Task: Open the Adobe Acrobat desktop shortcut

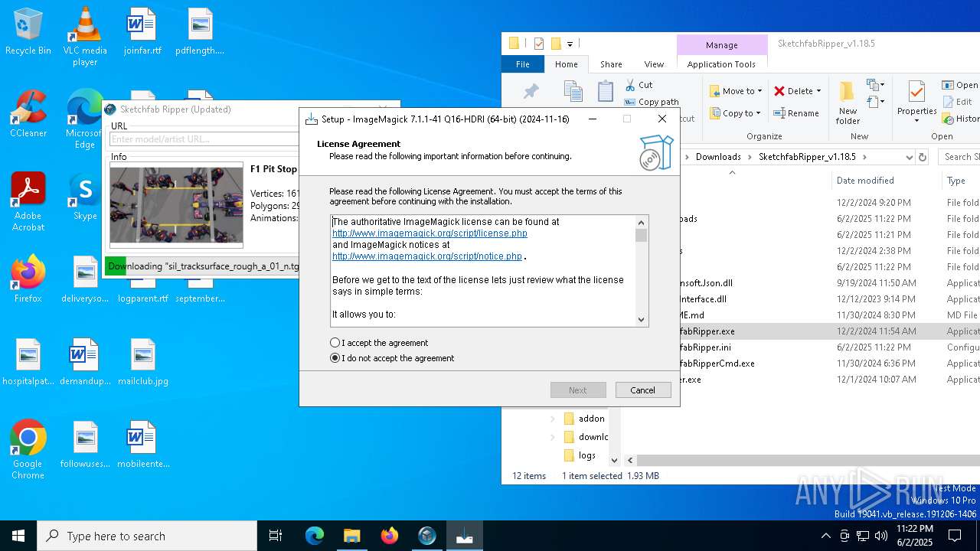Action: [x=28, y=202]
